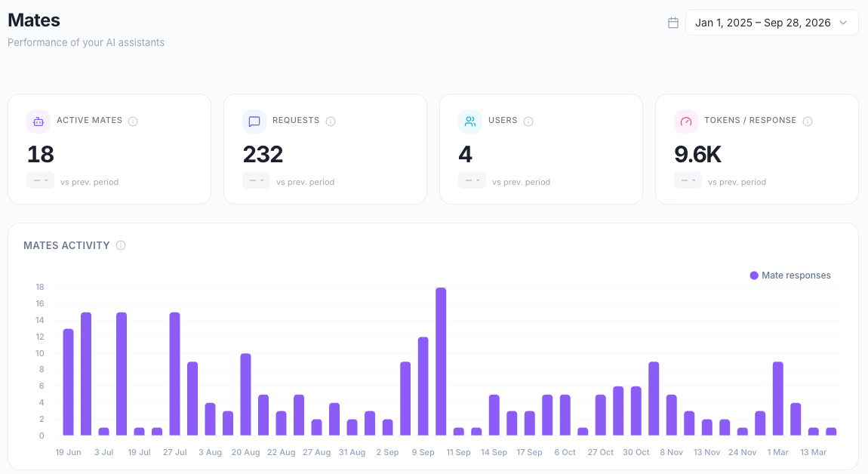The height and width of the screenshot is (474, 868).
Task: Click the calendar icon beside date range
Action: [x=673, y=23]
